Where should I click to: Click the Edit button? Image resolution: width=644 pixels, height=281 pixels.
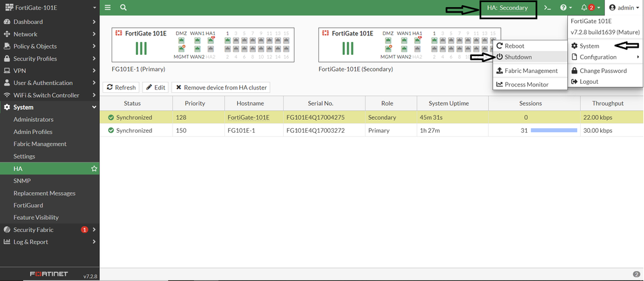click(155, 88)
